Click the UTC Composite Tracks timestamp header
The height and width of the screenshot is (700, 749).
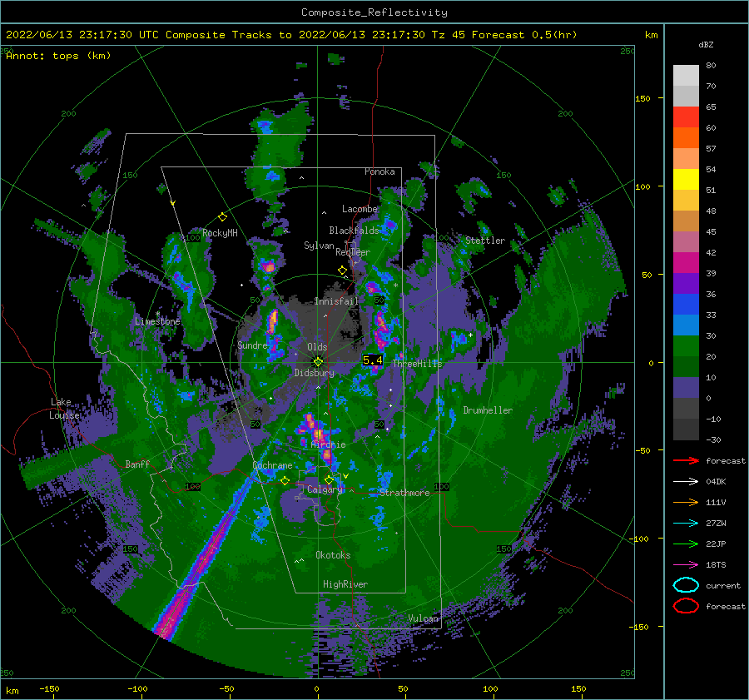click(x=291, y=35)
